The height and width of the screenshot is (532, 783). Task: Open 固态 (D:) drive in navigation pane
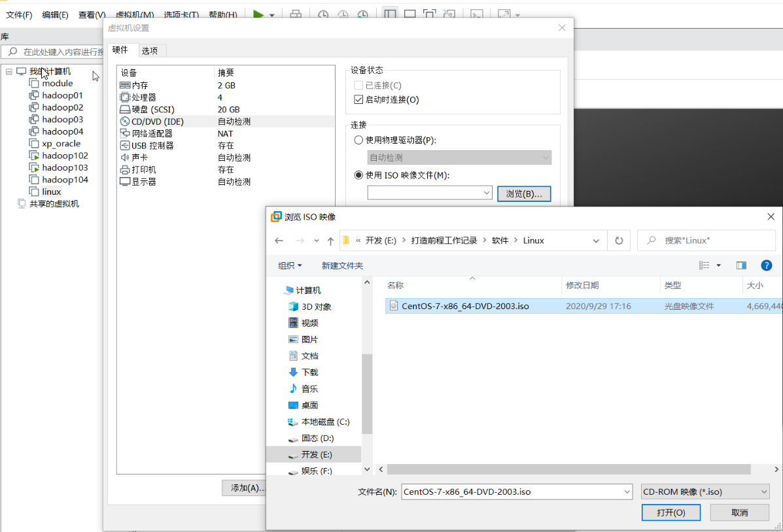pyautogui.click(x=317, y=438)
